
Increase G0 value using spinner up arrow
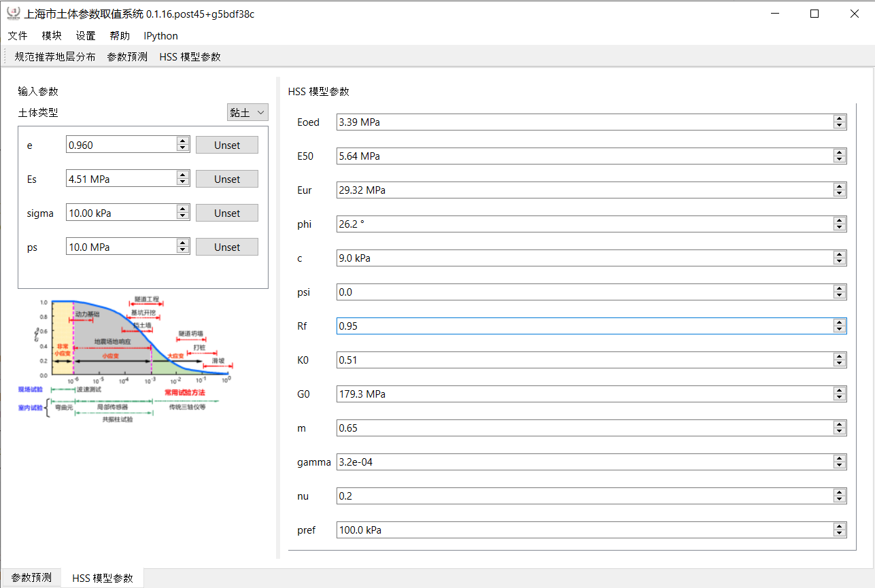pos(840,391)
